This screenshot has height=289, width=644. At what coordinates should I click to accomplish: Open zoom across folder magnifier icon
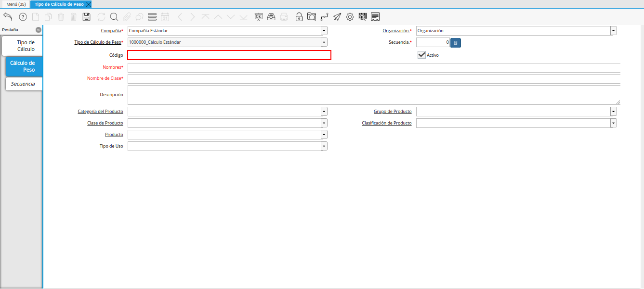[312, 17]
